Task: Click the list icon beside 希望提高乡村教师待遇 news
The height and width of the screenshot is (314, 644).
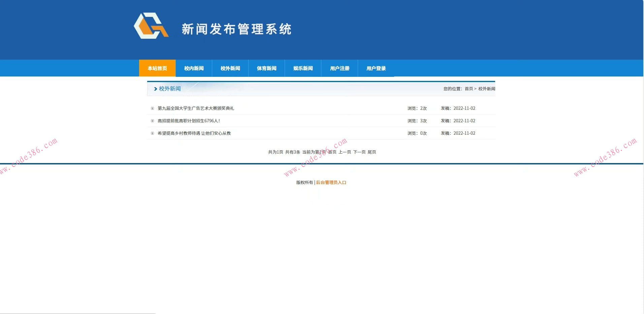Action: point(153,133)
